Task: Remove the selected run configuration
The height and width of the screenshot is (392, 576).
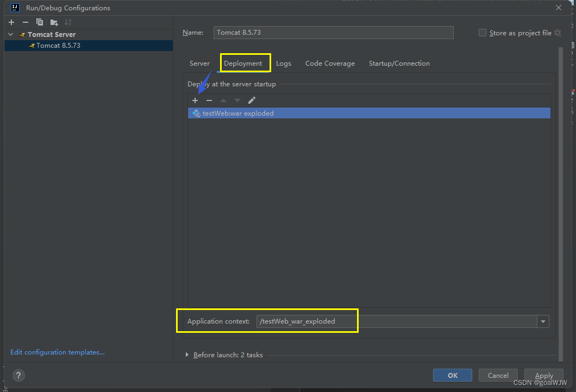Action: pos(26,22)
